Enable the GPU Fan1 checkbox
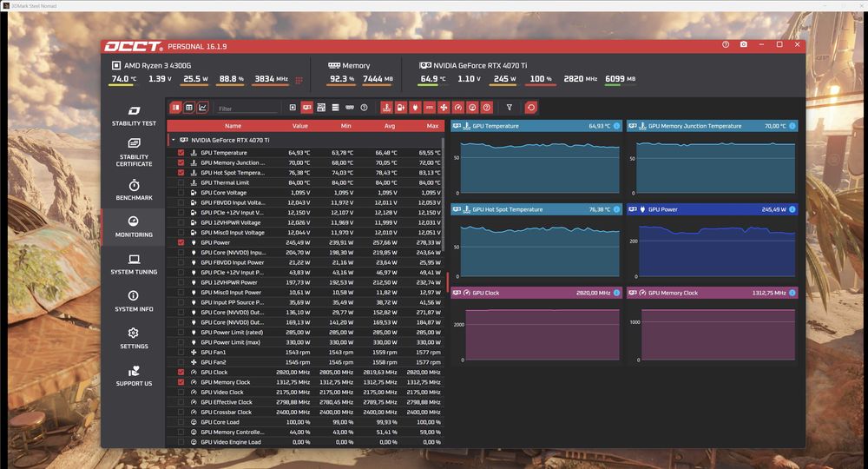 pos(181,352)
